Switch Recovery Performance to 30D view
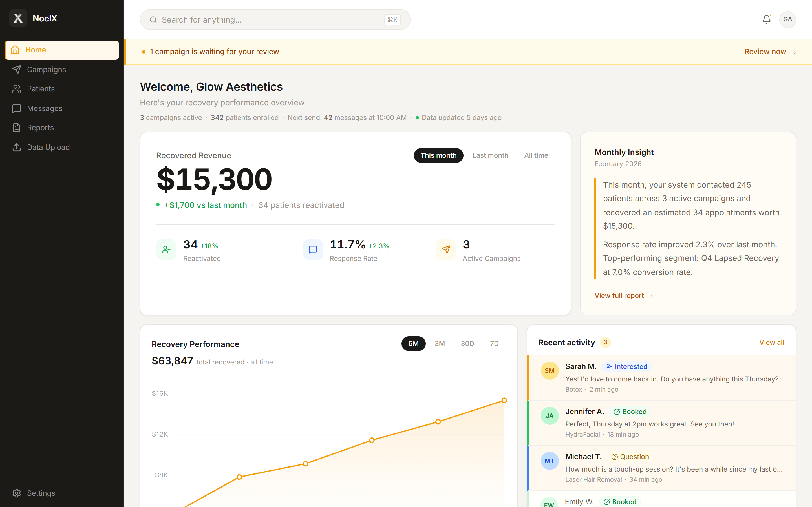 coord(467,343)
